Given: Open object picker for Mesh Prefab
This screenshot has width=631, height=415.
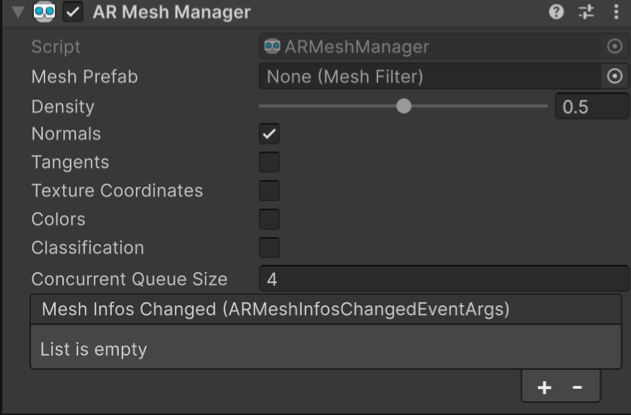Looking at the screenshot, I should click(x=615, y=76).
